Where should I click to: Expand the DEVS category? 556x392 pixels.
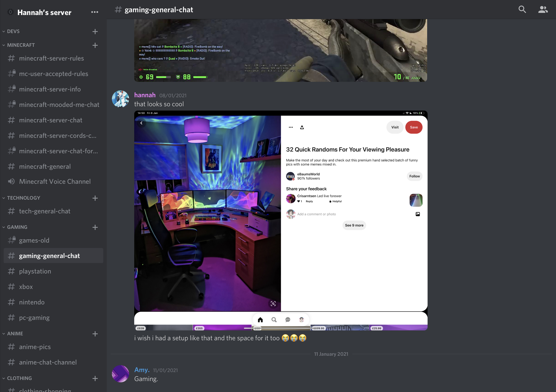pos(13,31)
